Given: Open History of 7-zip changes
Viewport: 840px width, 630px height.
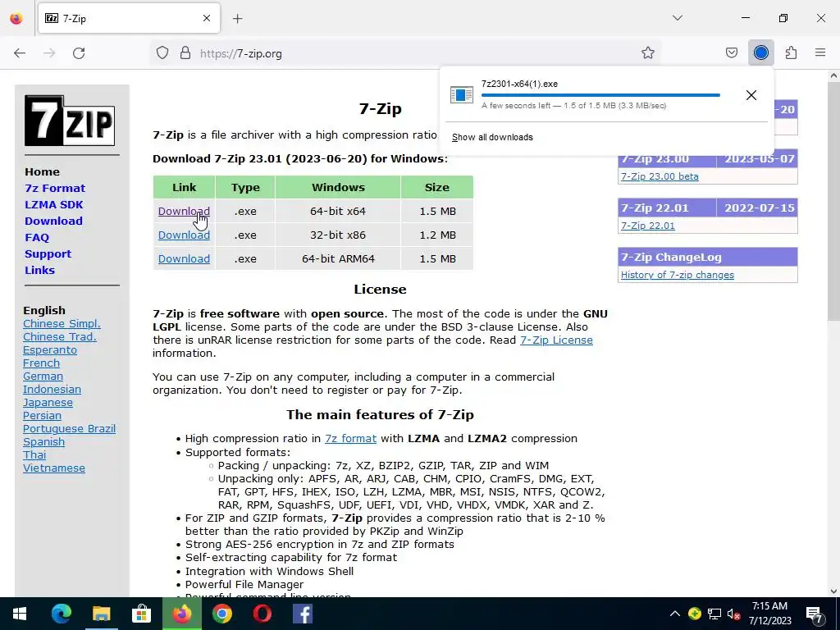Looking at the screenshot, I should click(677, 275).
